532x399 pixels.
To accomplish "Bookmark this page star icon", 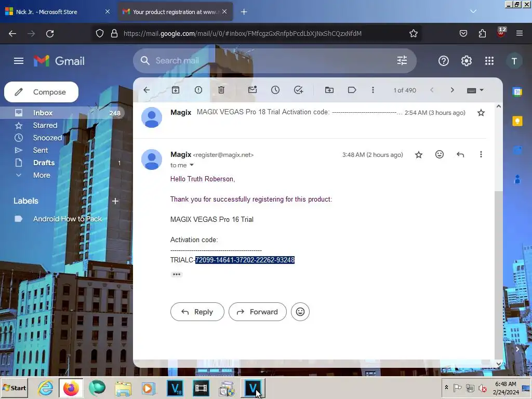I will tap(413, 33).
